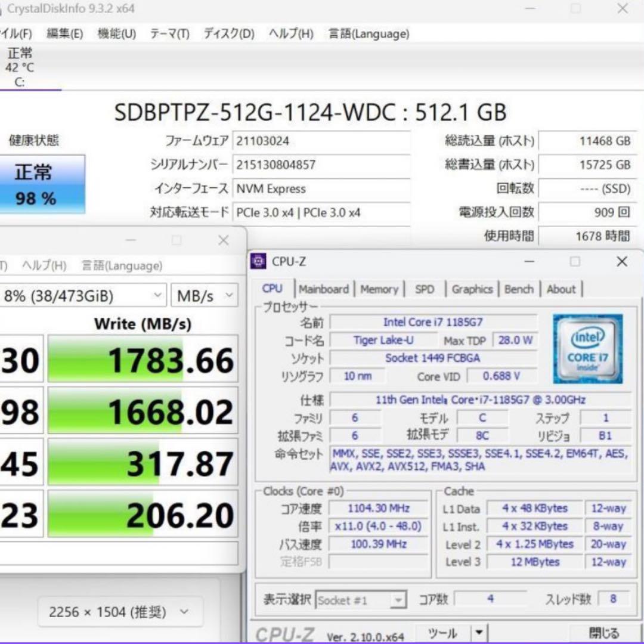Close the CPU-Z window

pyautogui.click(x=622, y=261)
